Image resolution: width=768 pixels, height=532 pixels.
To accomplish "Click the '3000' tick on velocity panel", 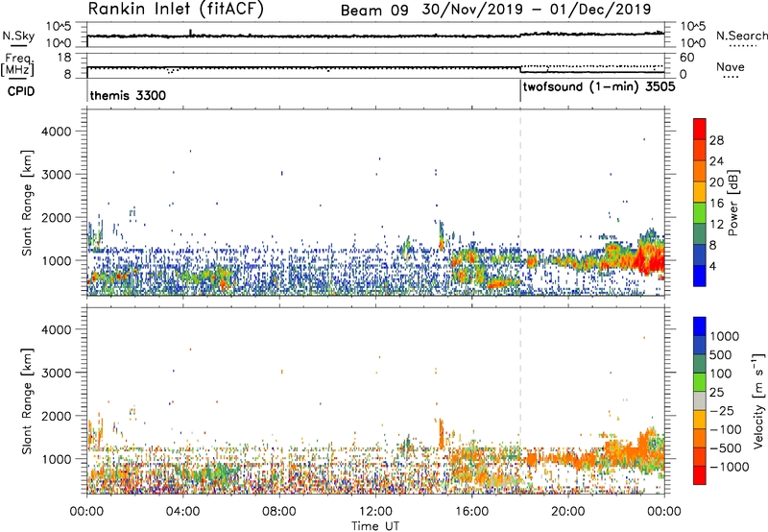I will (x=56, y=373).
